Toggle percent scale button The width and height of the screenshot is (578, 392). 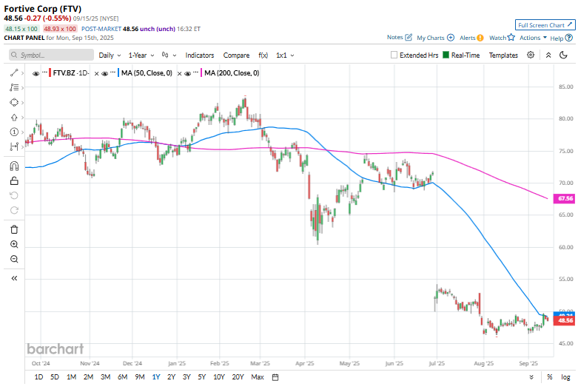click(550, 377)
